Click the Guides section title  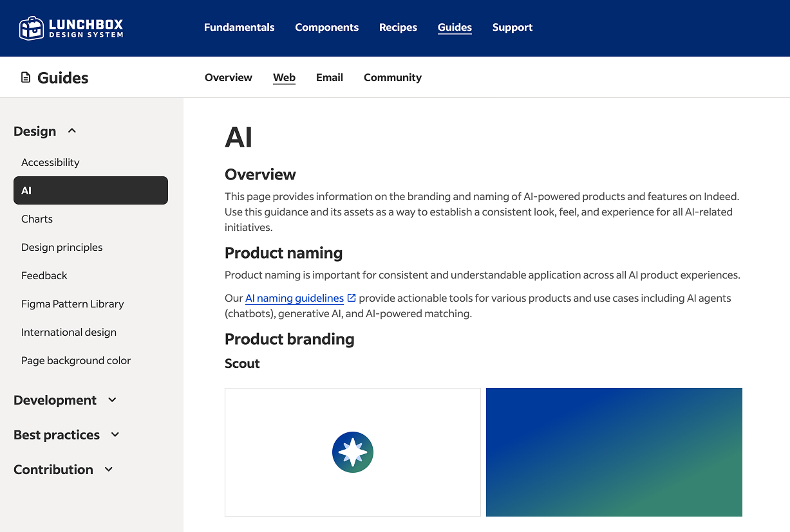pos(62,78)
